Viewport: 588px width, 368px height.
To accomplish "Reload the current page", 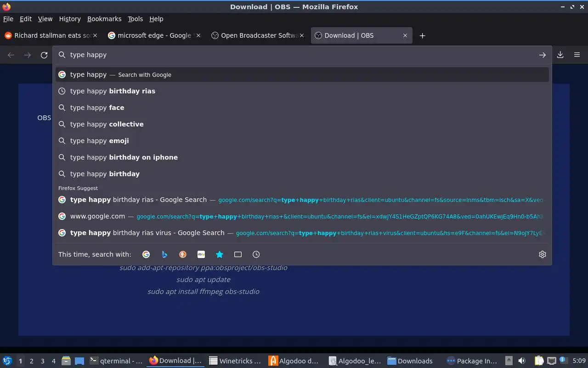I will pyautogui.click(x=44, y=55).
